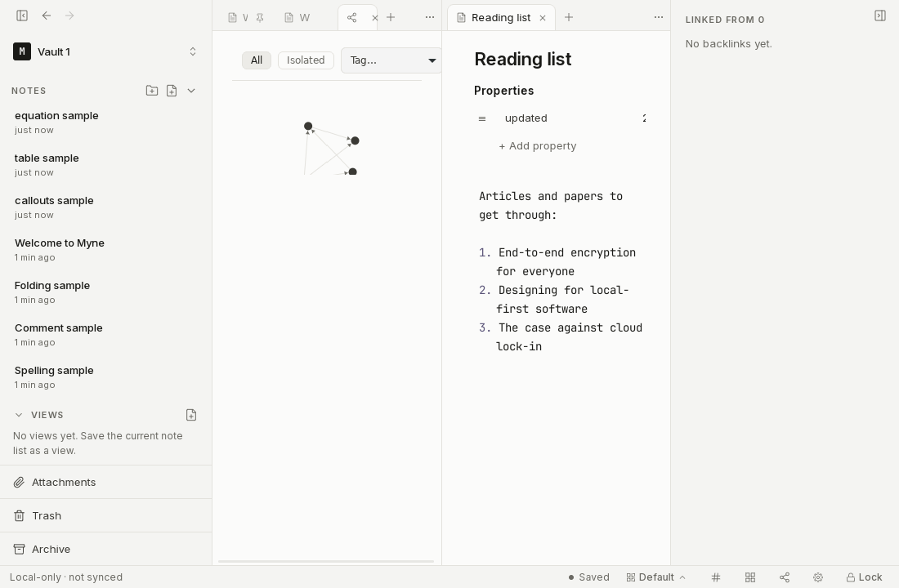Image resolution: width=899 pixels, height=588 pixels.
Task: Edit the updated property name
Action: coord(526,118)
